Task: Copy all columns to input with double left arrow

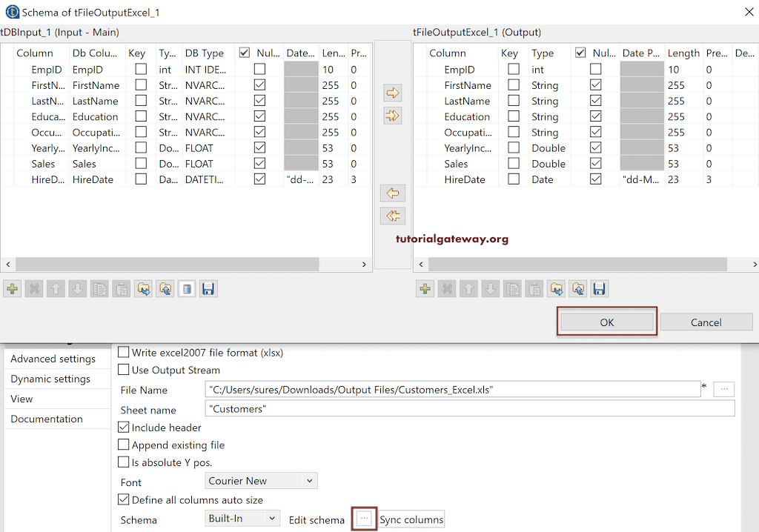Action: (393, 216)
